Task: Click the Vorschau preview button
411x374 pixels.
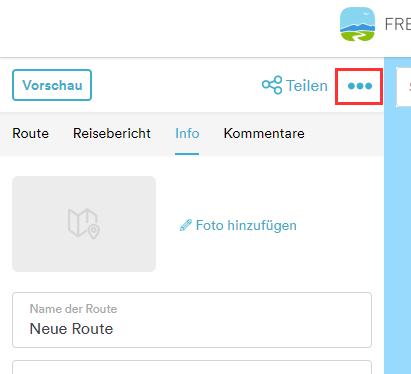Action: (x=52, y=85)
